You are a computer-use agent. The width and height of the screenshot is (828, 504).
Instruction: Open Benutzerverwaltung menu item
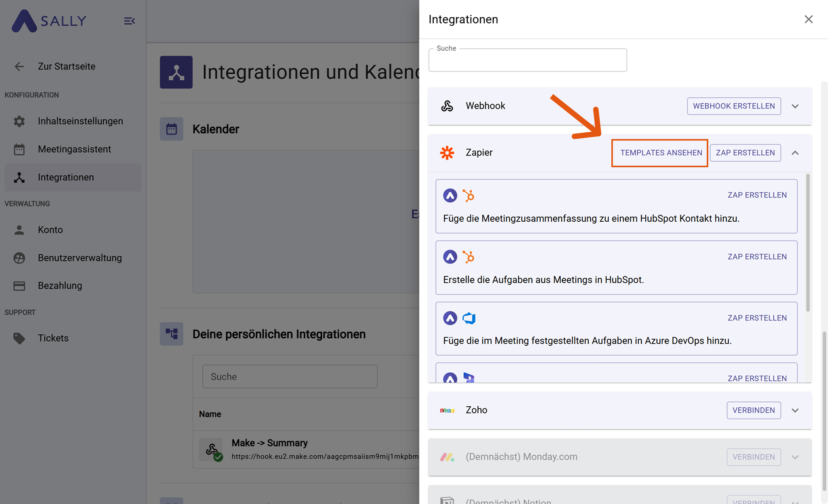pyautogui.click(x=73, y=258)
